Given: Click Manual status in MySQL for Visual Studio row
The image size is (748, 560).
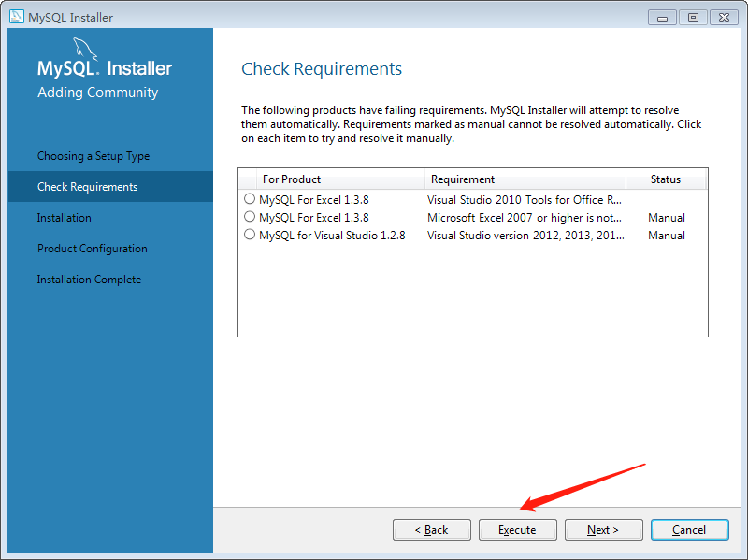Looking at the screenshot, I should point(667,236).
